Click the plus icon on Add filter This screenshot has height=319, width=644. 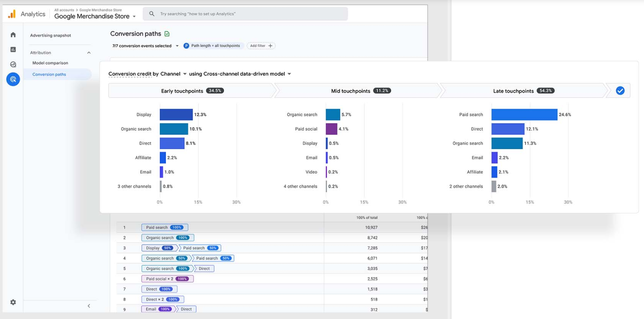270,46
